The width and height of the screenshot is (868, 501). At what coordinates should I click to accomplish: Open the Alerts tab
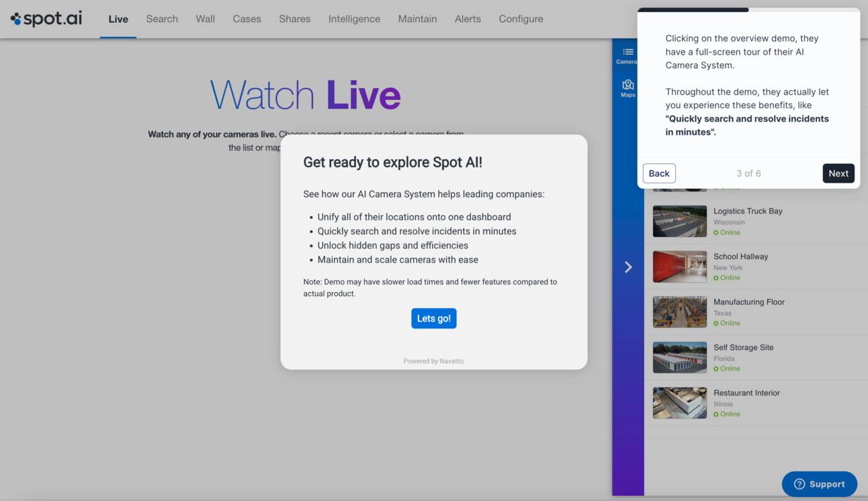click(468, 19)
